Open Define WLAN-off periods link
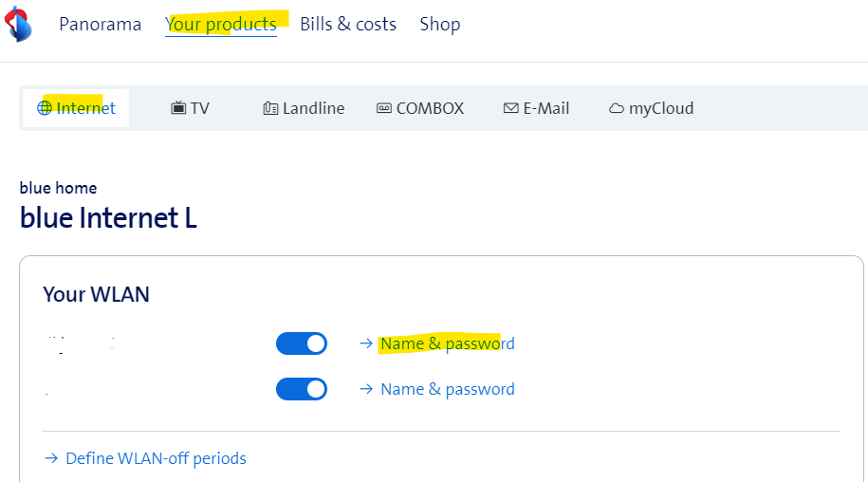This screenshot has height=482, width=868. click(156, 458)
